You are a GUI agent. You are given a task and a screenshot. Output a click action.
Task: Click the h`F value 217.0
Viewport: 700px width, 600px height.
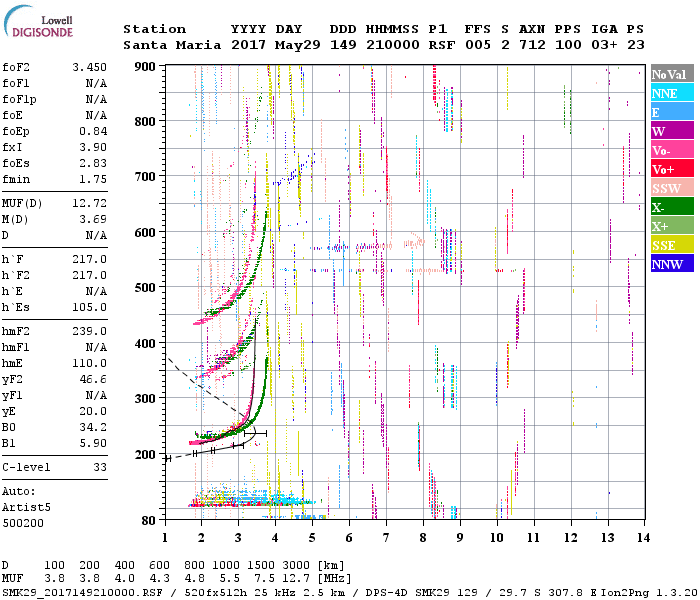(x=90, y=259)
